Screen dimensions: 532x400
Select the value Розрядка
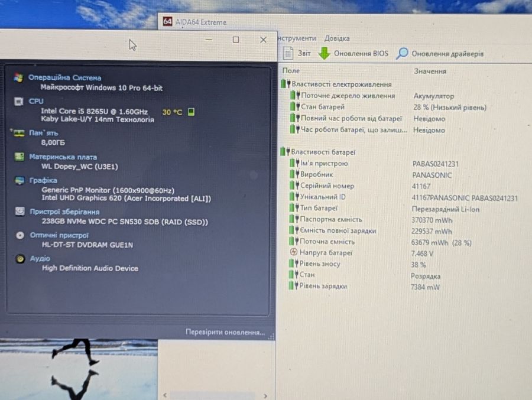pyautogui.click(x=426, y=276)
